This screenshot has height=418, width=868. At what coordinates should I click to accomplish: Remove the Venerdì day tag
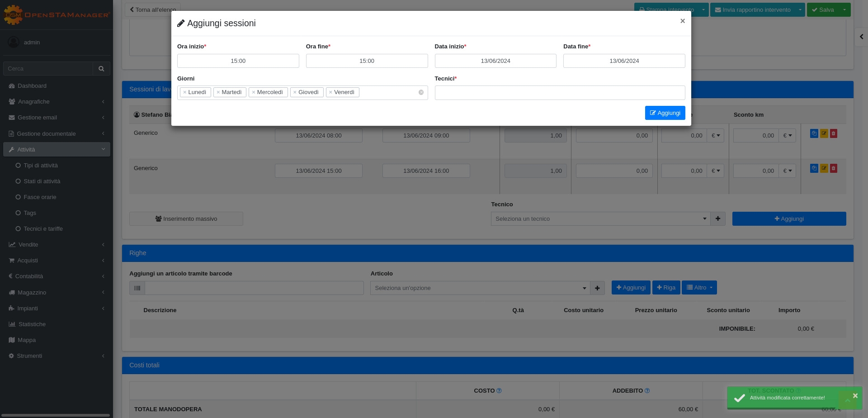[x=330, y=92]
